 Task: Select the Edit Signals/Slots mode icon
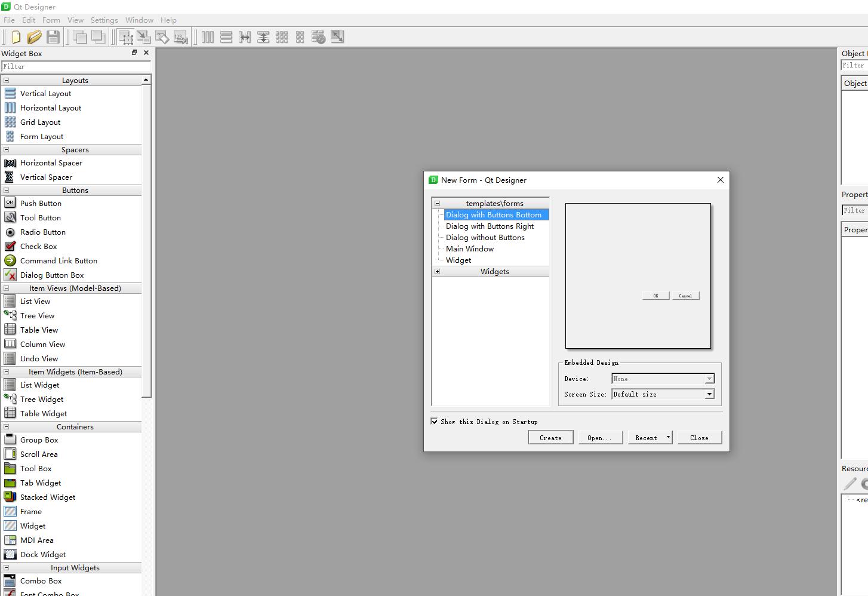point(144,37)
